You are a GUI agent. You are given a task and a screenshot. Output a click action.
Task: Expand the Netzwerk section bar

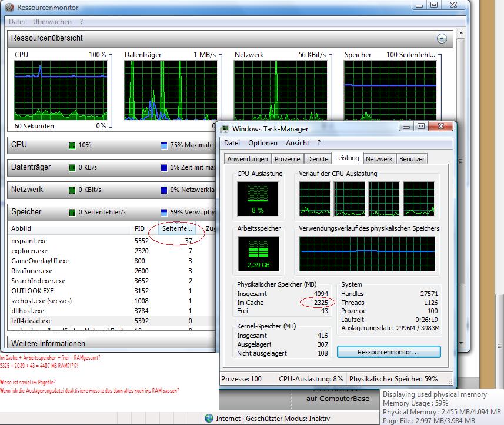click(x=111, y=190)
